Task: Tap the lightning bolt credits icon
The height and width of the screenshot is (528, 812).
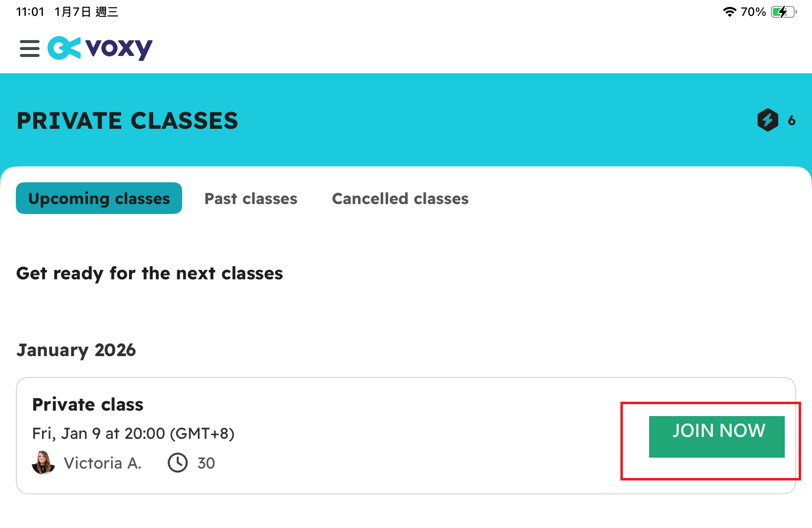Action: [767, 120]
